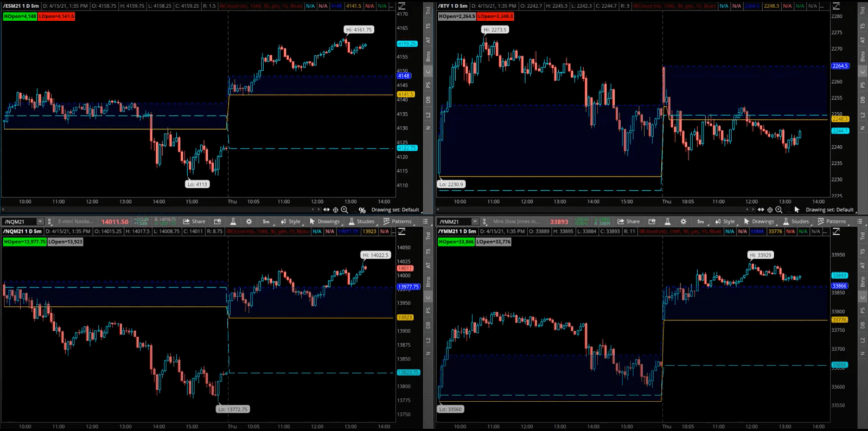Click the pan arrows icon below /ESM21 chart
Image resolution: width=868 pixels, height=431 pixels.
pos(327,210)
